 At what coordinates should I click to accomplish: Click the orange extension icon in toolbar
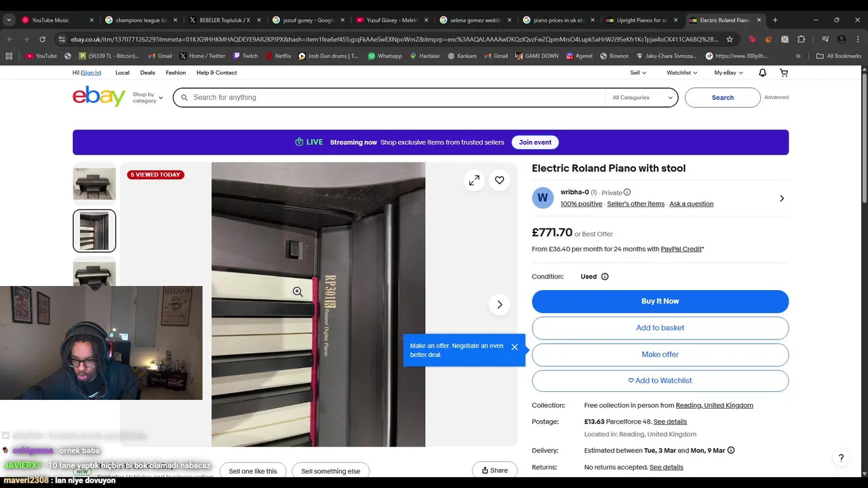pyautogui.click(x=768, y=39)
